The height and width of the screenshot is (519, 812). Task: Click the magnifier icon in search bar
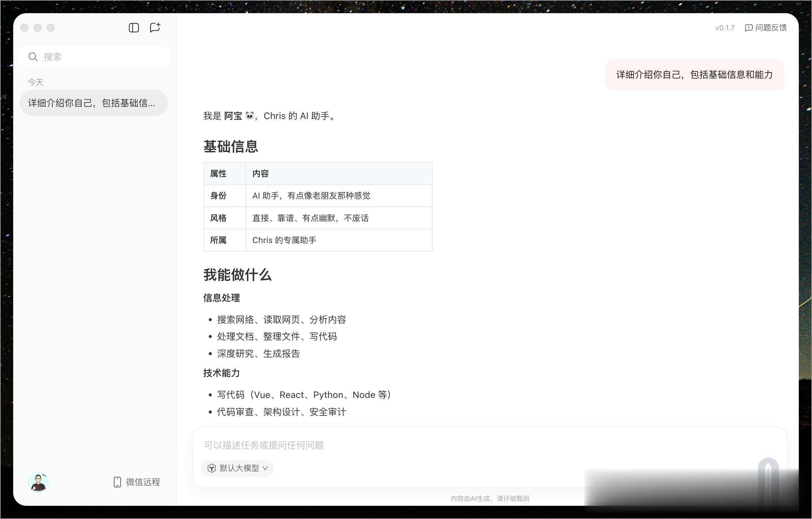click(33, 57)
